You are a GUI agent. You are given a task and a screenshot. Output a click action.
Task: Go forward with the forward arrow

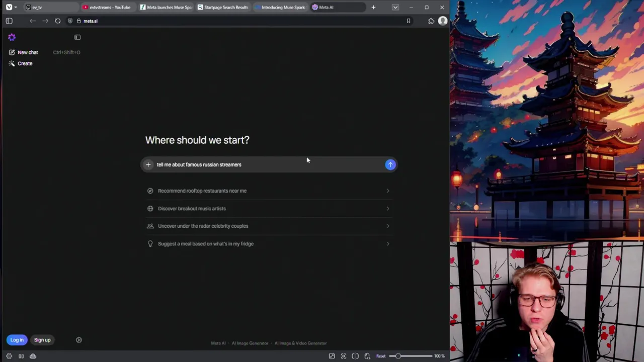pyautogui.click(x=45, y=21)
